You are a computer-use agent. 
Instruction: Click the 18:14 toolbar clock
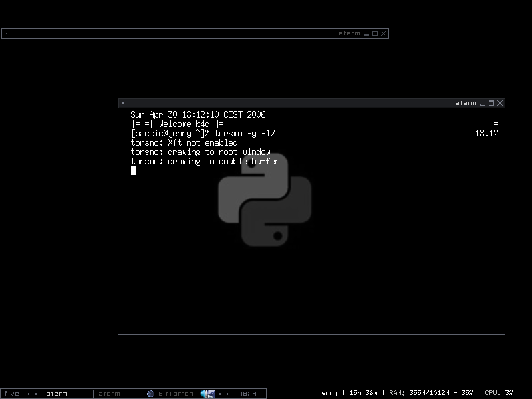(248, 394)
